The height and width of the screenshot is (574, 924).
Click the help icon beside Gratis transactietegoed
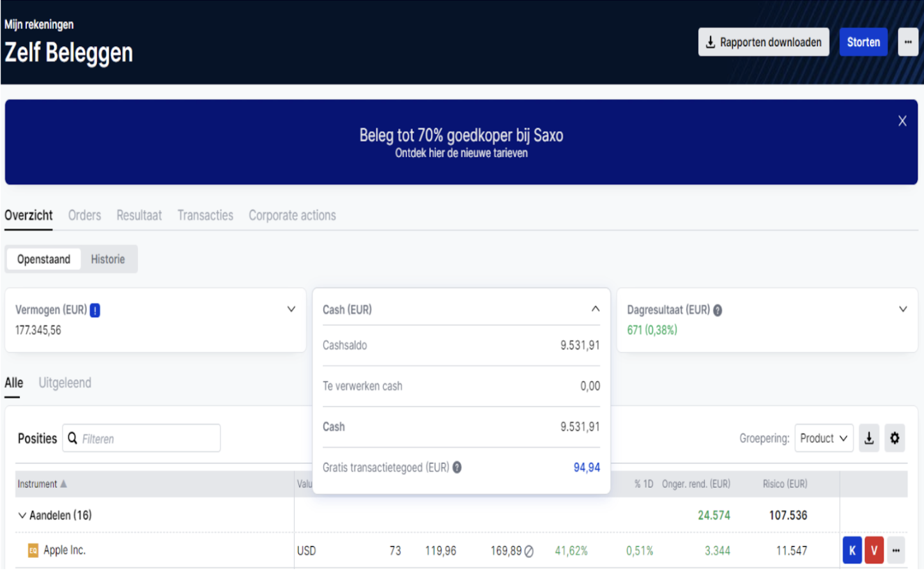457,467
